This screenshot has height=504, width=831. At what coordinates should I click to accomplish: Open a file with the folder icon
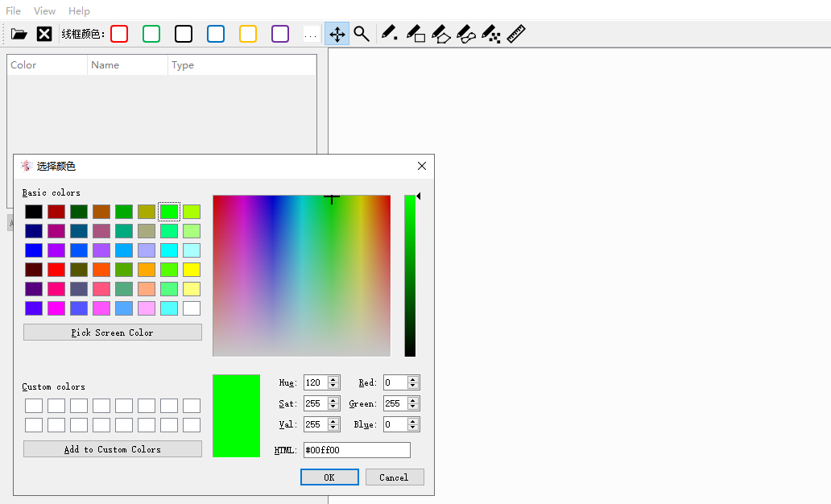click(x=19, y=34)
